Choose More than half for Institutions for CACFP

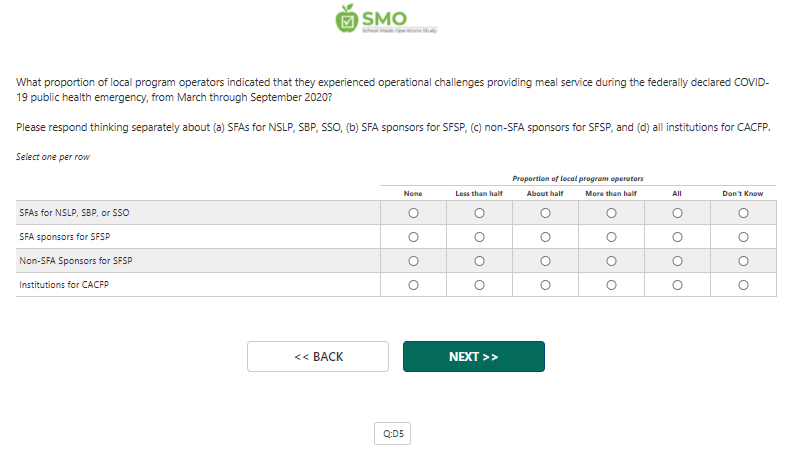(x=611, y=285)
